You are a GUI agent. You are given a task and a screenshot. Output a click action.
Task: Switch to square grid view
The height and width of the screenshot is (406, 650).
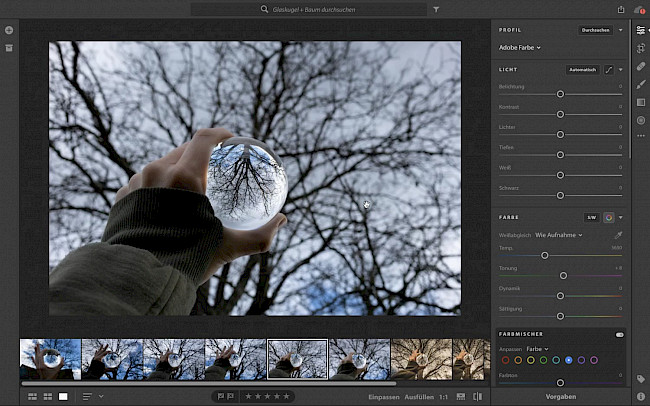pyautogui.click(x=47, y=397)
